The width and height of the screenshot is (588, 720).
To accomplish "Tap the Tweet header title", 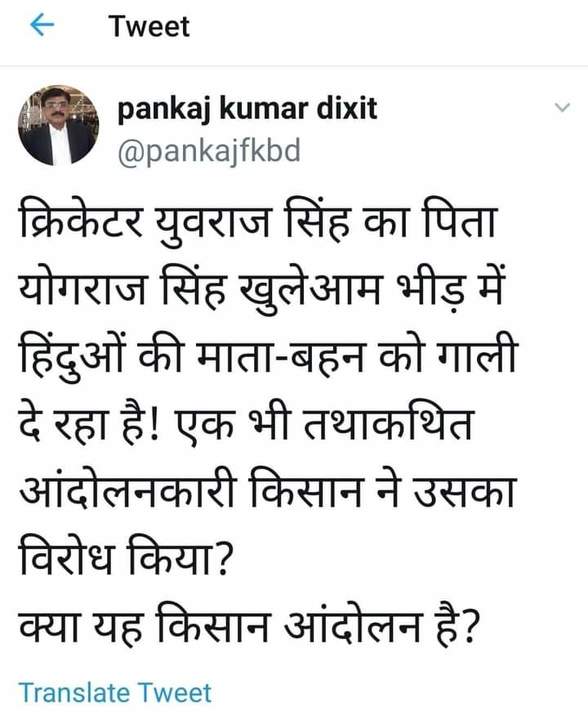I will [149, 27].
